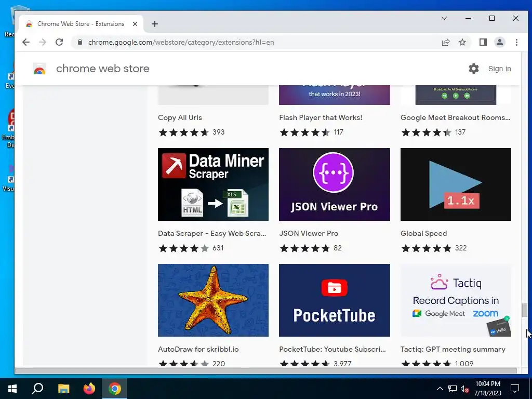The height and width of the screenshot is (399, 532).
Task: Click Google Meet Breakout 137 rating count
Action: tap(460, 132)
